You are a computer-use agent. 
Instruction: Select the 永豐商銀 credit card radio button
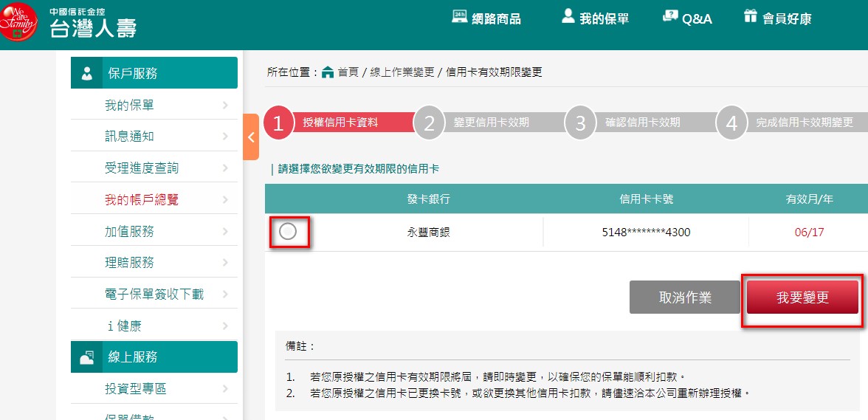pos(288,232)
